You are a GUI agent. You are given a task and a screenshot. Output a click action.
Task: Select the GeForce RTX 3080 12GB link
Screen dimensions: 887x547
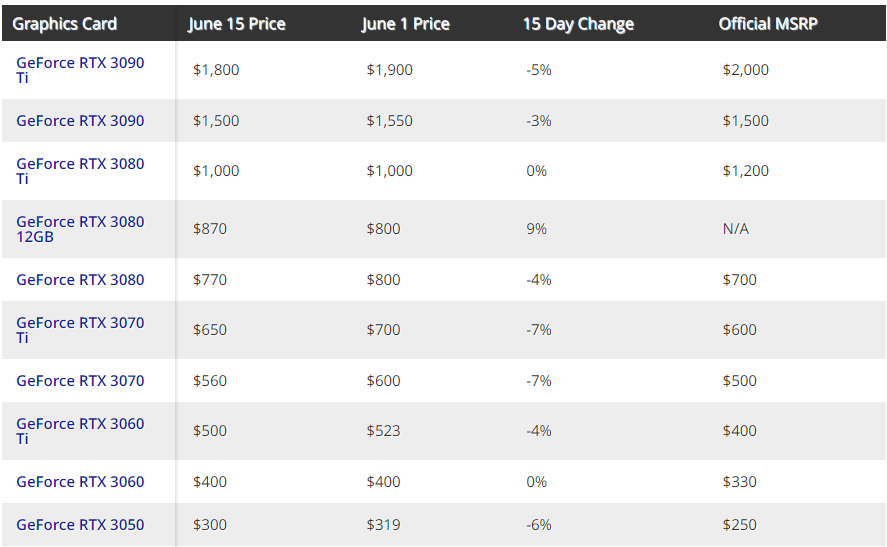point(80,229)
